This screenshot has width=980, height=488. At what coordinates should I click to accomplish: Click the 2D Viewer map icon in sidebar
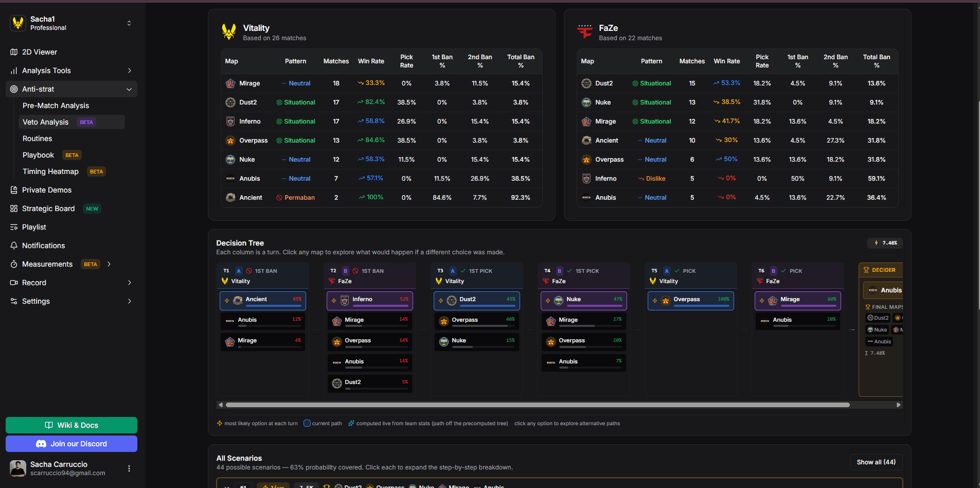point(14,52)
